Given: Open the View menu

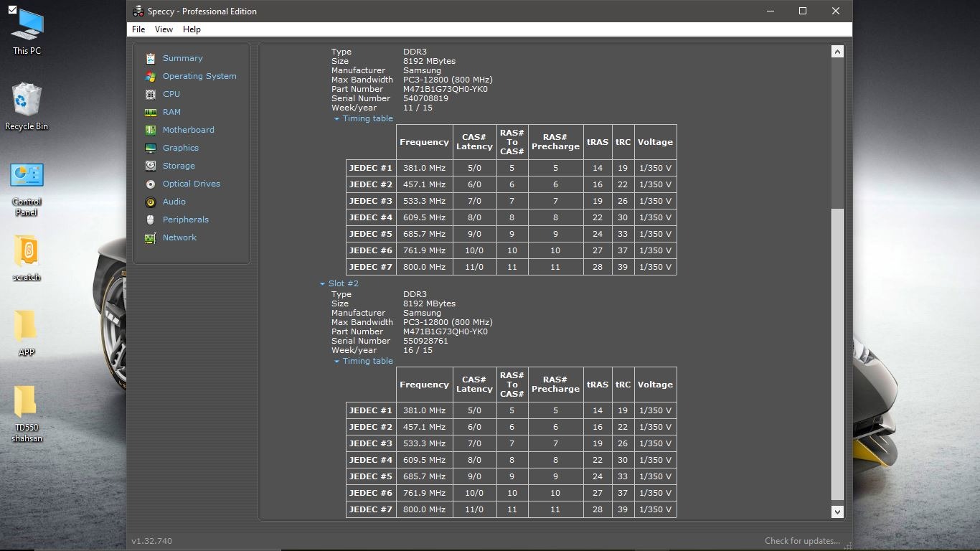Looking at the screenshot, I should pyautogui.click(x=164, y=29).
